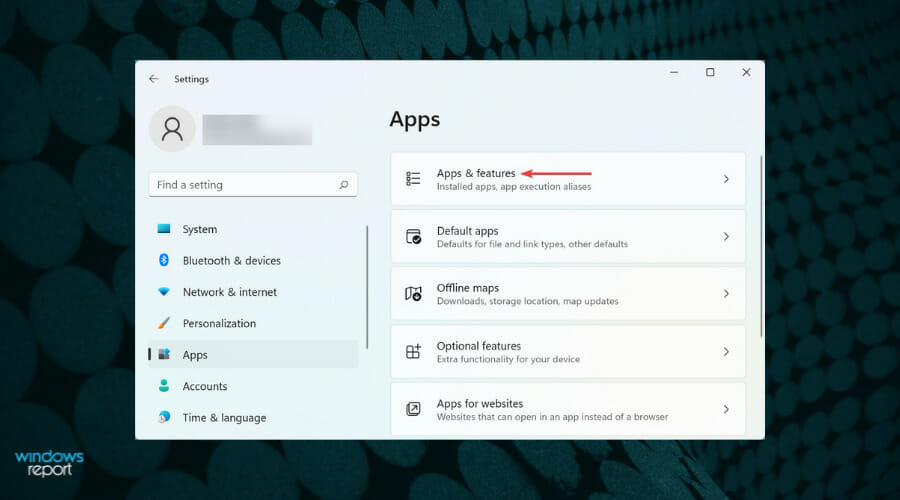Expand Apps for websites chevron
This screenshot has width=900, height=500.
(x=726, y=409)
